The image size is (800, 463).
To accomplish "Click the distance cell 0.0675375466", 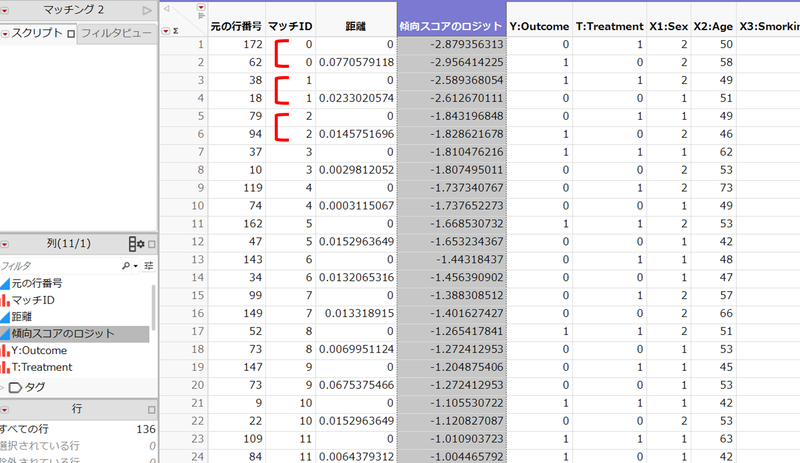I will (x=356, y=385).
